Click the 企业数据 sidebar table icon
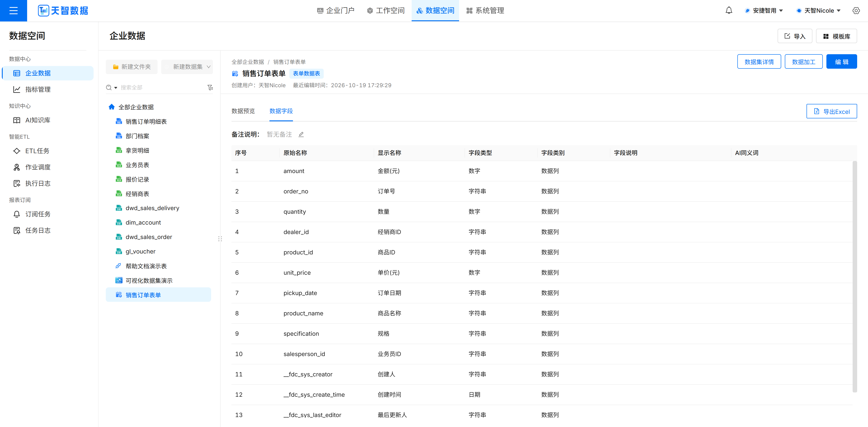868x427 pixels. pyautogui.click(x=17, y=73)
